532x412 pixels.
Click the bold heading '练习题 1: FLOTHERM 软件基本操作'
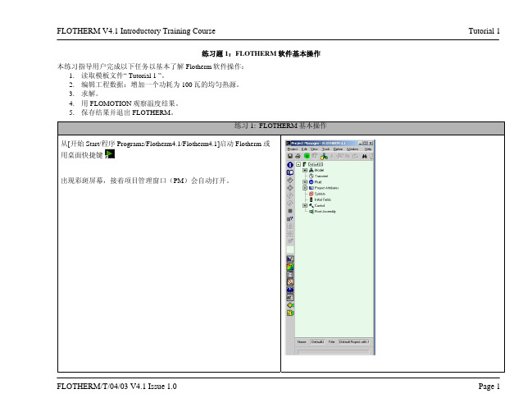coord(261,53)
